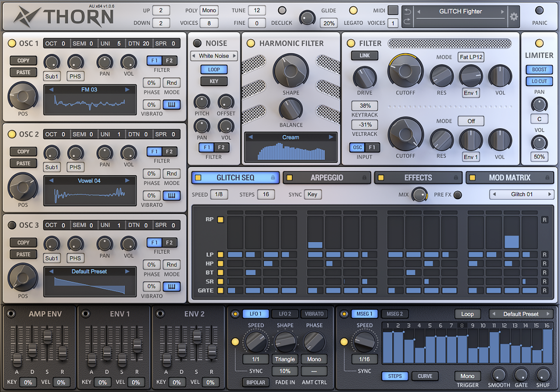
Task: Click the Env 2 attack slider
Action: tap(166, 360)
